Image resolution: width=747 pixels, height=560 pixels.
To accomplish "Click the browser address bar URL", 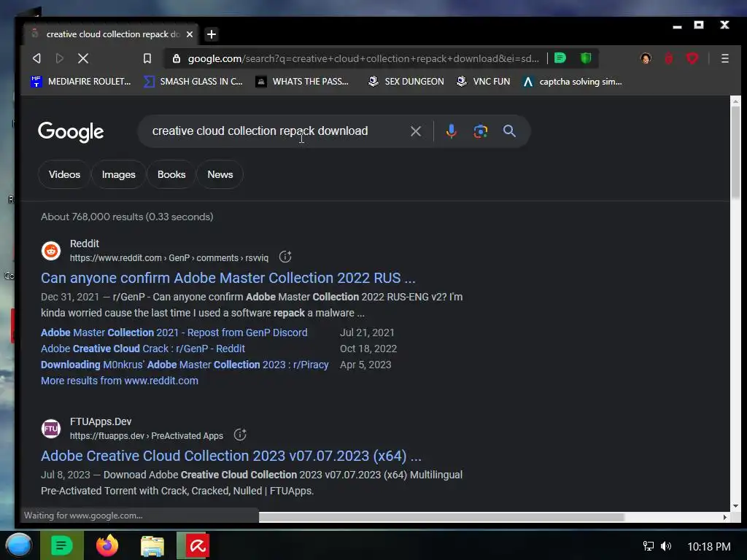I will pyautogui.click(x=363, y=58).
